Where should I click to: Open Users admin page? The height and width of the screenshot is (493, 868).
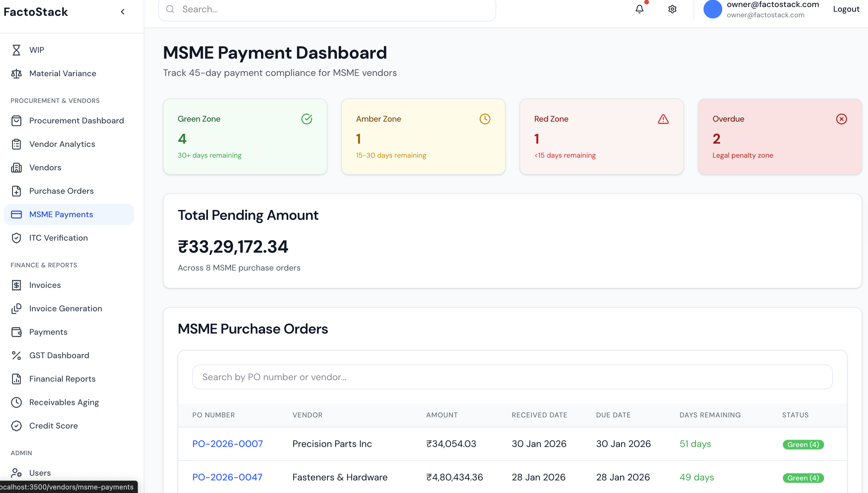69,473
